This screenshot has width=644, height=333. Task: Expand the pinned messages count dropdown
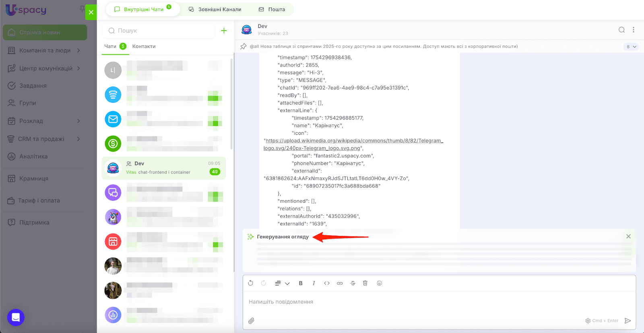point(632,47)
